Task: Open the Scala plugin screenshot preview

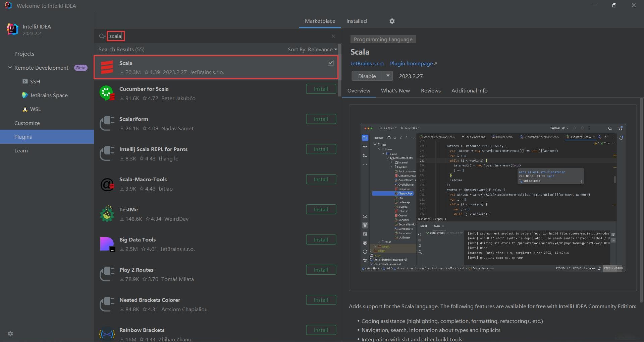Action: pyautogui.click(x=493, y=198)
